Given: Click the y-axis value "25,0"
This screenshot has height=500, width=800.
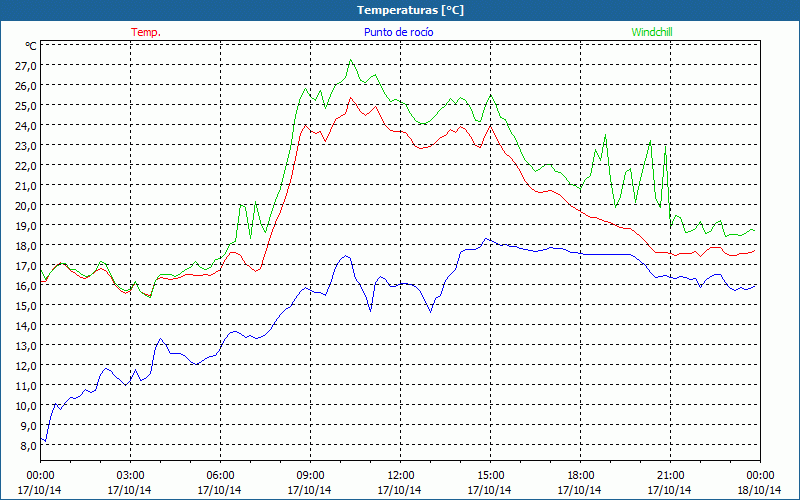Looking at the screenshot, I should pos(27,106).
